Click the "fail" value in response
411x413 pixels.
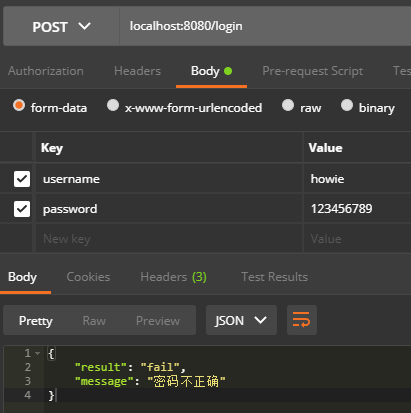[160, 367]
